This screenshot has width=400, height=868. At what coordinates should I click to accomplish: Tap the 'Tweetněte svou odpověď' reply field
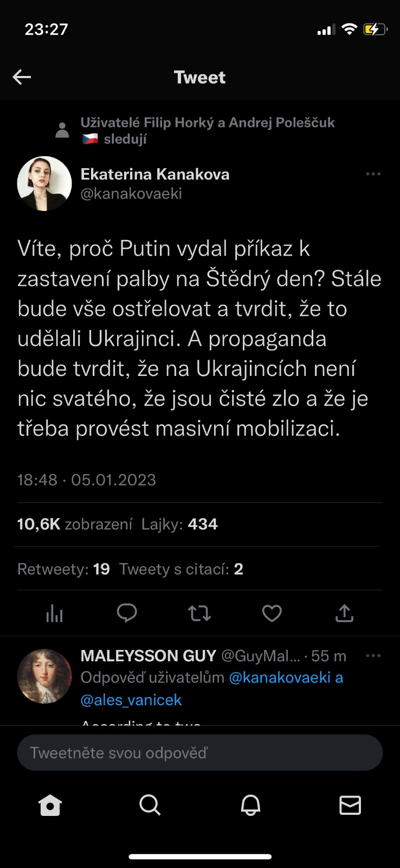199,753
